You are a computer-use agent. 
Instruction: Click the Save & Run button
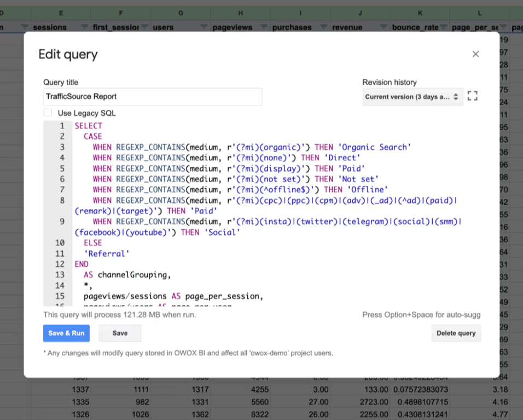66,333
